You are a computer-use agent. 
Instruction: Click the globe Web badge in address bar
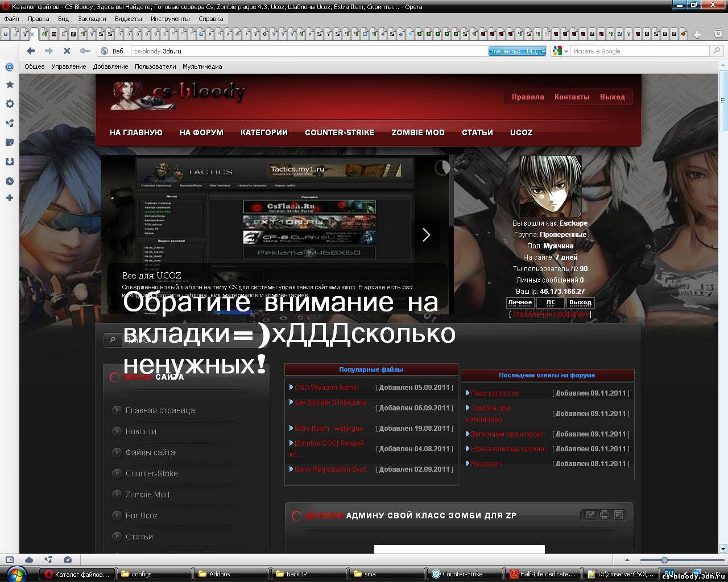click(113, 51)
